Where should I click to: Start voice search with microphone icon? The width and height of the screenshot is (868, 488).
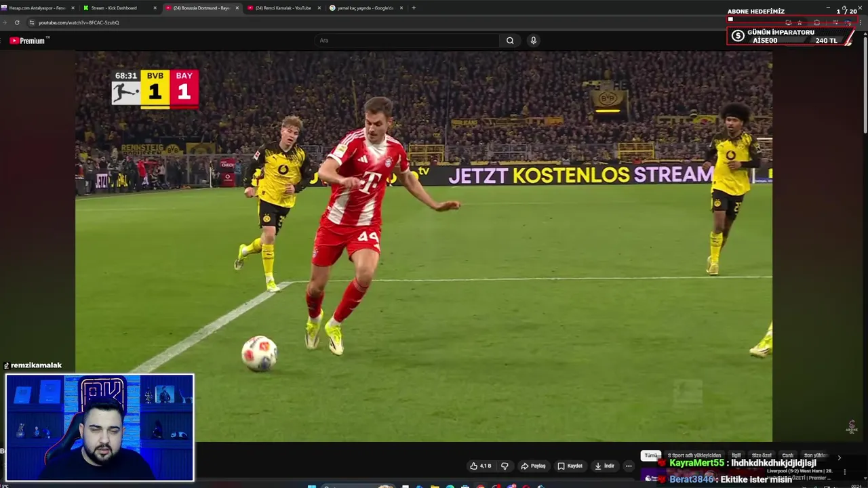point(534,41)
